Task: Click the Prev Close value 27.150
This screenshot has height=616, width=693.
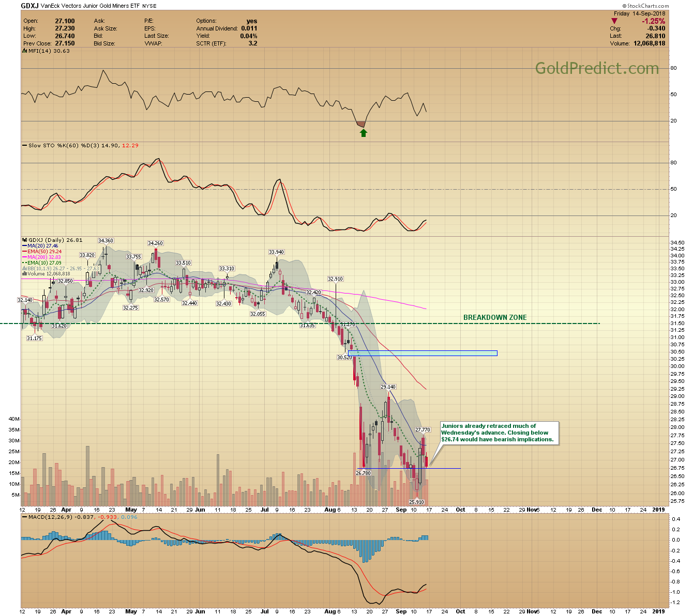Action: pos(65,43)
